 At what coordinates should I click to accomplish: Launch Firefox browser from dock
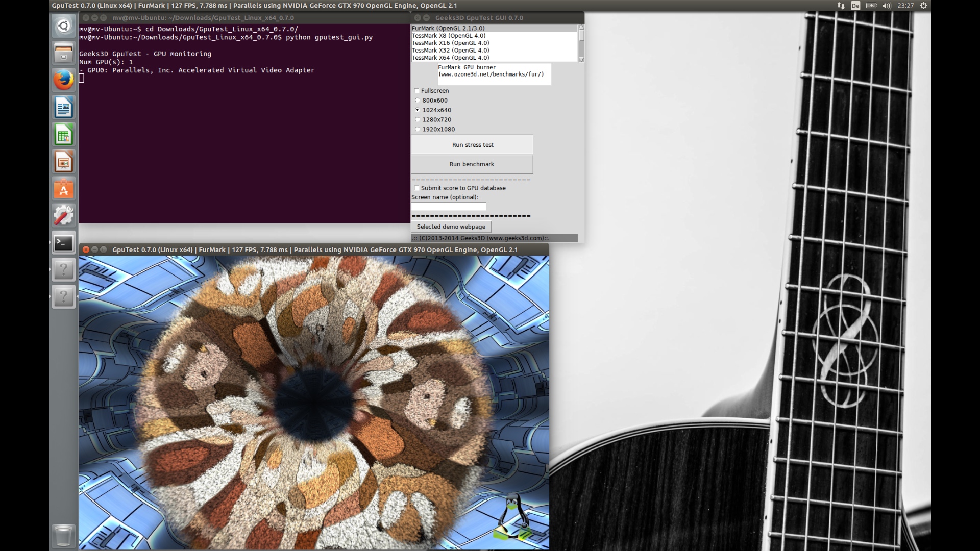[63, 80]
